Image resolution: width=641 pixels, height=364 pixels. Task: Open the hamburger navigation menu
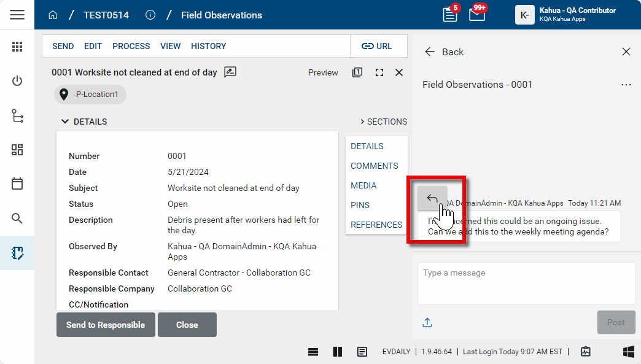[x=17, y=15]
